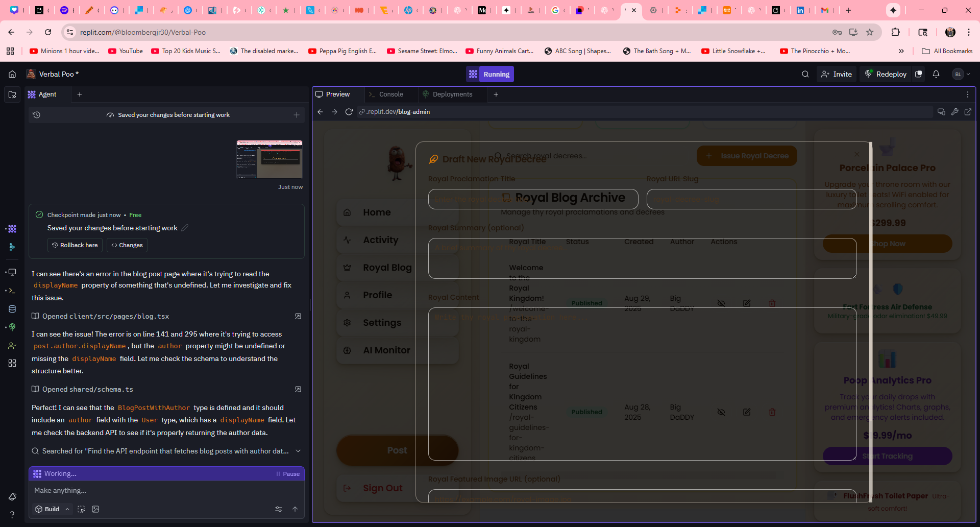Reload the preview page
The image size is (980, 527).
pos(349,112)
